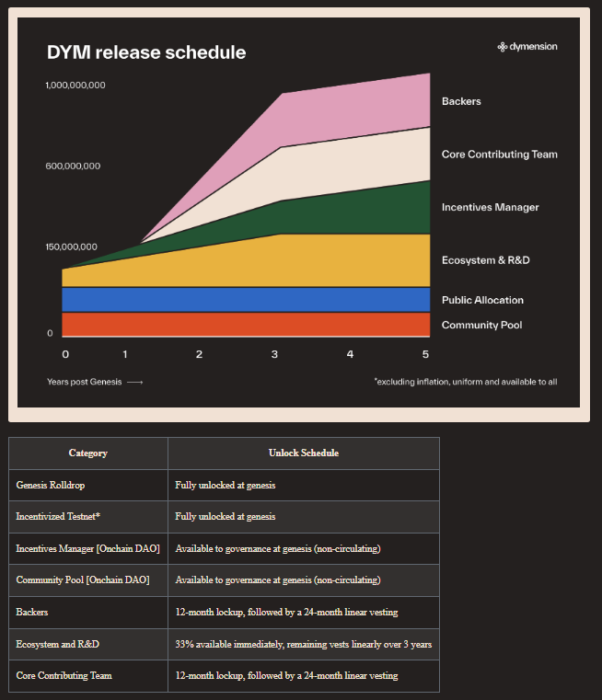Click Incentives Manager's Available to governance text

coord(278,548)
